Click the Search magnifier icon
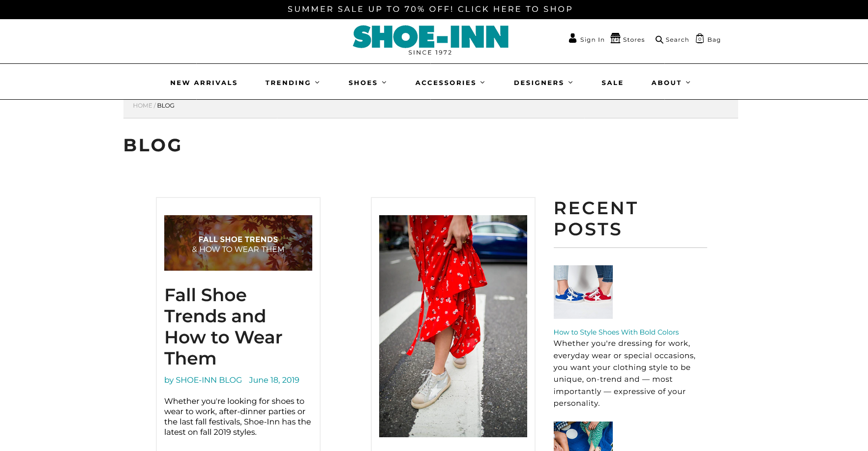The width and height of the screenshot is (868, 451). (x=659, y=40)
